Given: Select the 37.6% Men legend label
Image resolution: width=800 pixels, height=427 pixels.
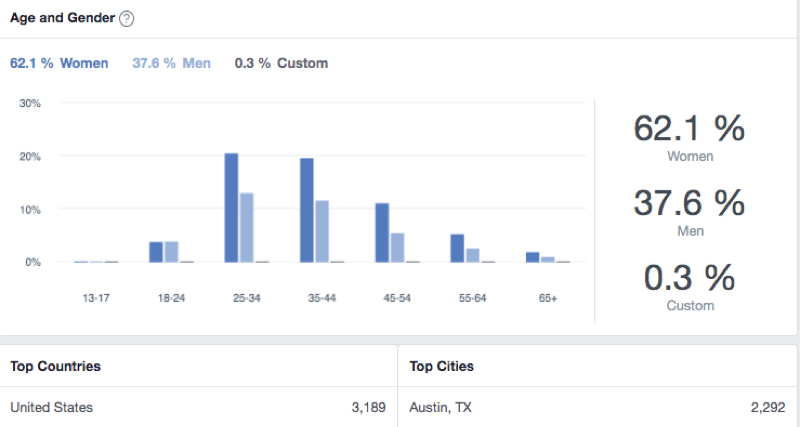Looking at the screenshot, I should click(x=171, y=63).
